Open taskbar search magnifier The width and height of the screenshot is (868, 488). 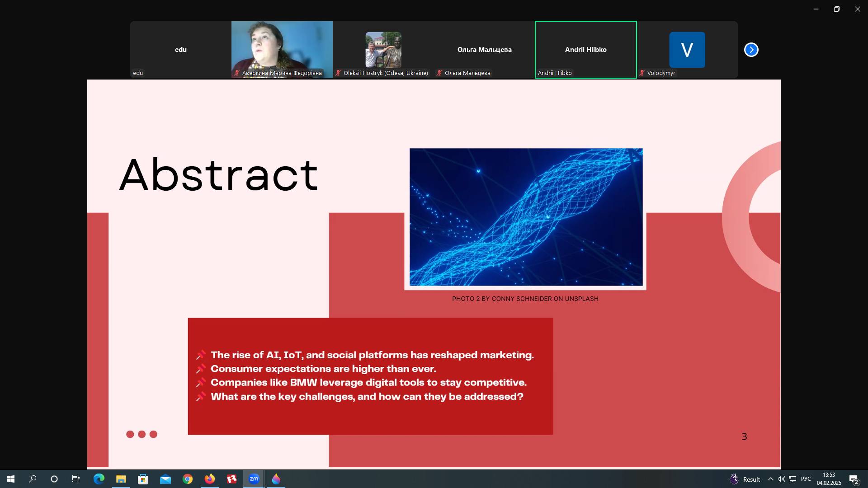33,479
